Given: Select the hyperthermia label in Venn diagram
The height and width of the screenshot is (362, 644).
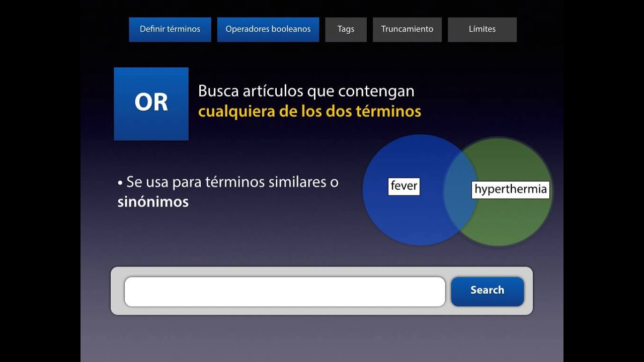Looking at the screenshot, I should (511, 190).
